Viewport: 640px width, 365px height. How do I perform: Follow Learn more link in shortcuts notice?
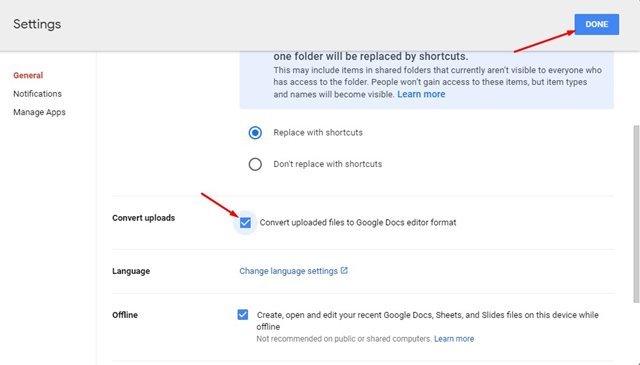421,94
